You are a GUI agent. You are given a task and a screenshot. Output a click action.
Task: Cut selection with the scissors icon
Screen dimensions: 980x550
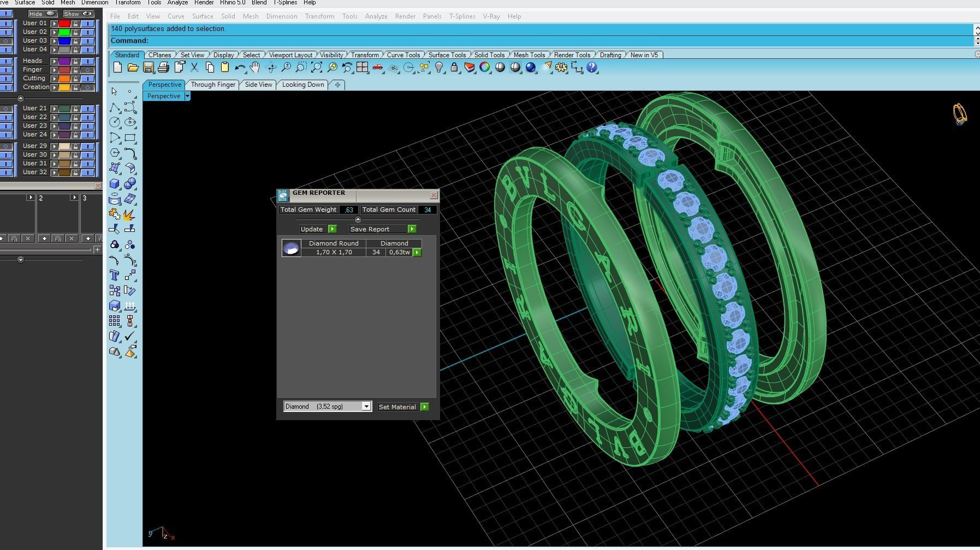point(194,68)
